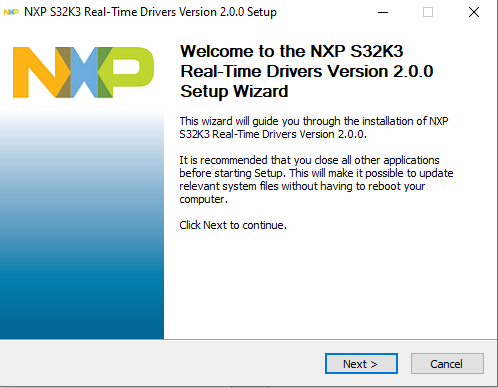Screen dimensions: 498x388
Task: Cancel the Real-Time Drivers installation
Action: (x=447, y=364)
